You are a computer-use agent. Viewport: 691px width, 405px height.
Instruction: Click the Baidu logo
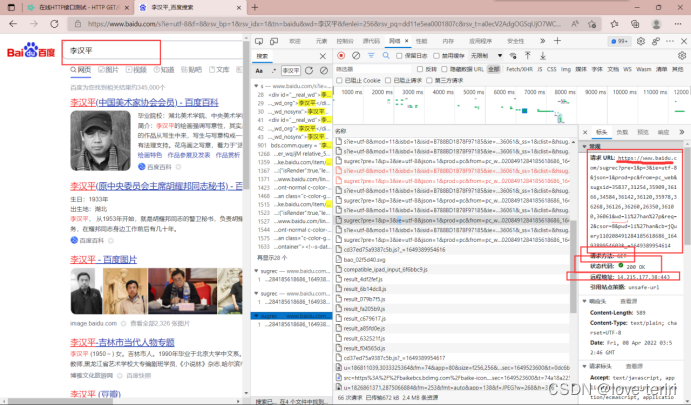(31, 51)
